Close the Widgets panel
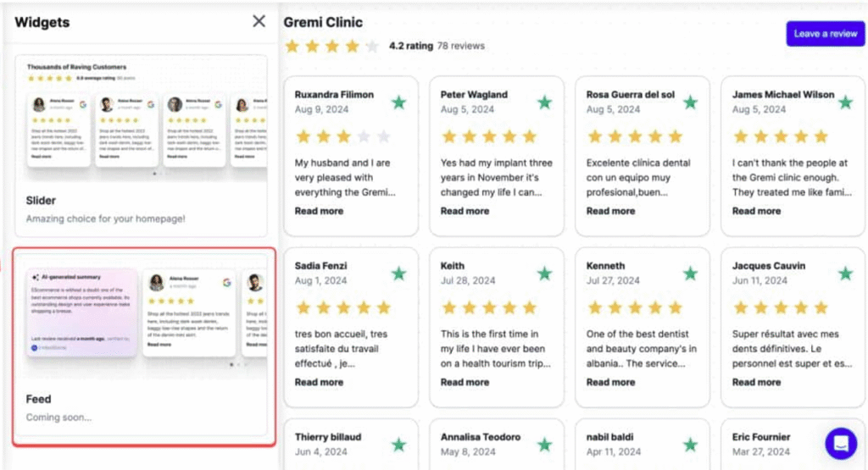 tap(259, 21)
